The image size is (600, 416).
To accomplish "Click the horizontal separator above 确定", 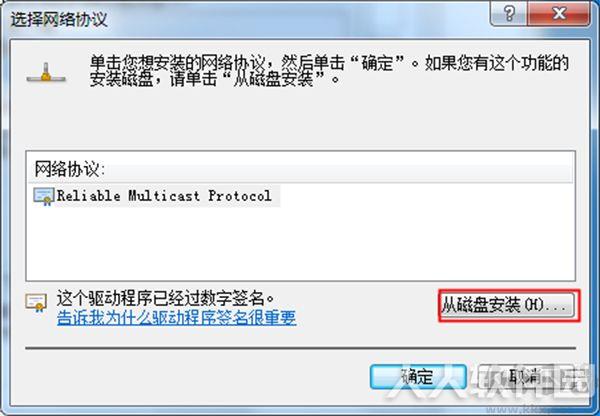I will click(300, 348).
